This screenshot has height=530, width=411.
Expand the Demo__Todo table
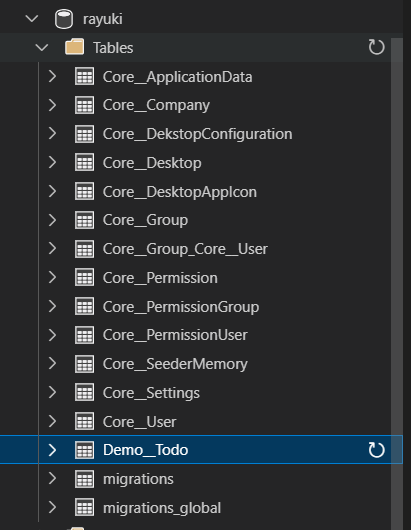tap(52, 450)
